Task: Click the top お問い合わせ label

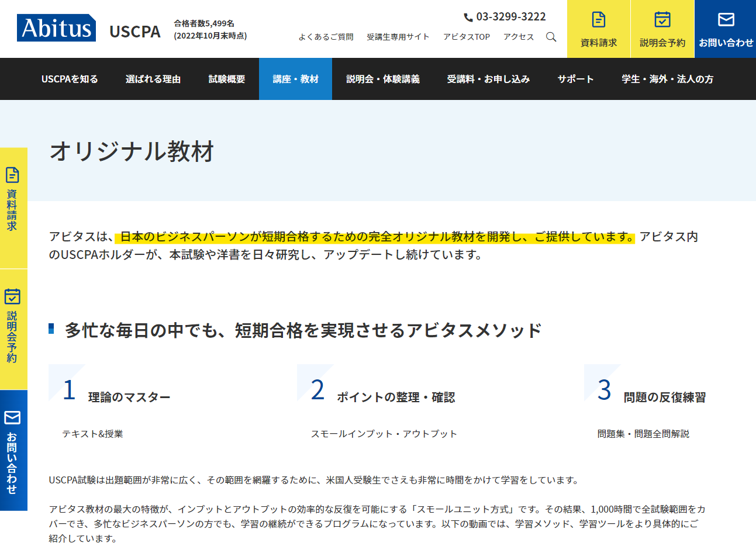Action: (726, 43)
